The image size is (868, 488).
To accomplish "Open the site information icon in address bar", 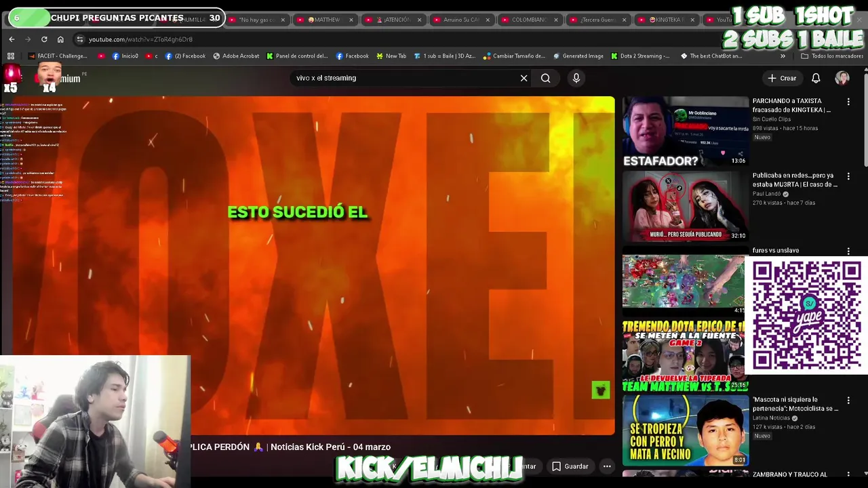I will [x=80, y=39].
